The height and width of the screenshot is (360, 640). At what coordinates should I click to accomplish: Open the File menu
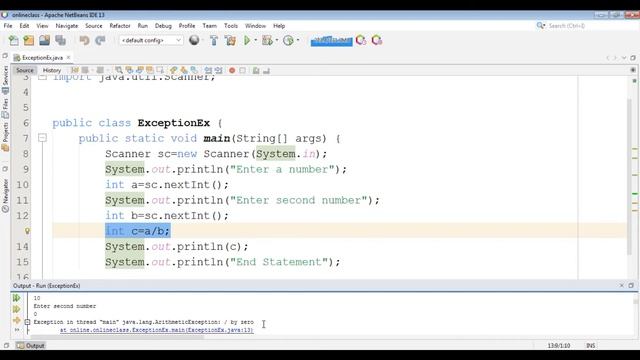(8, 26)
